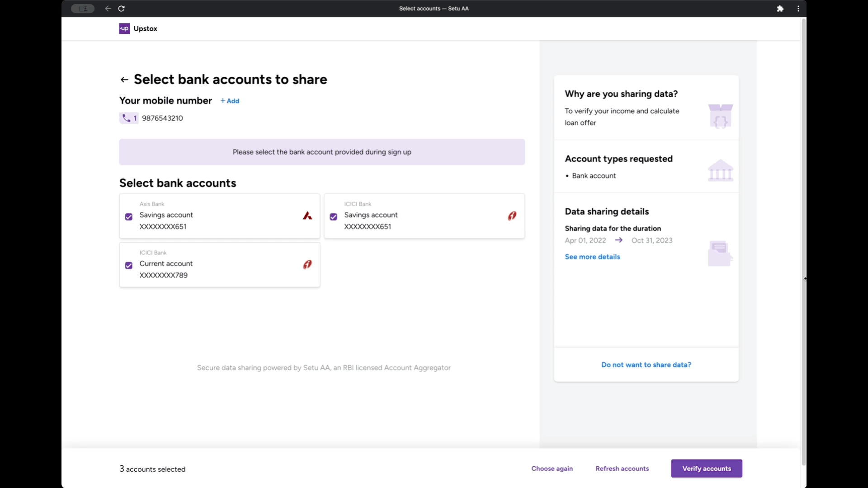
Task: Uncheck the ICICI Current account checkbox
Action: [129, 266]
